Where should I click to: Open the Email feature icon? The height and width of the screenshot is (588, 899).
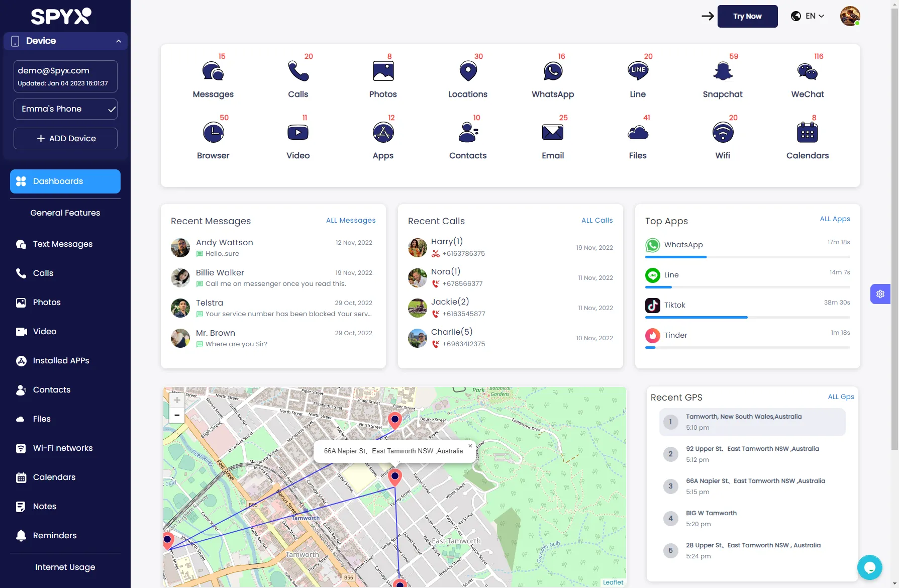pos(552,132)
